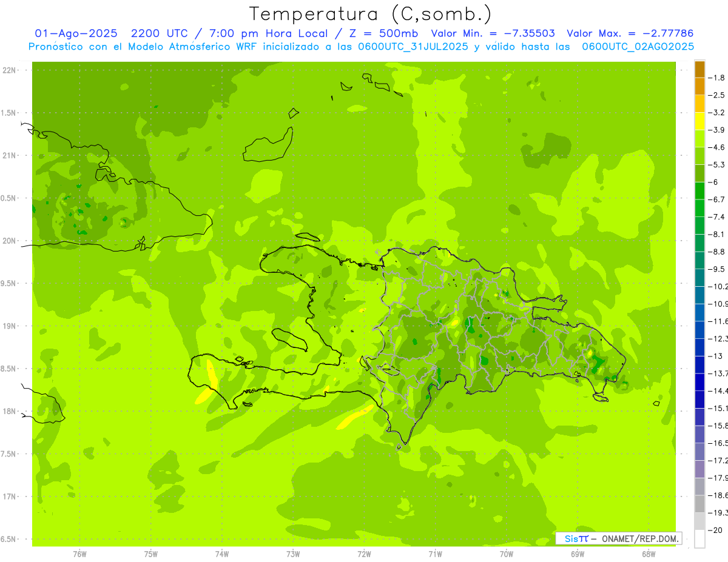The width and height of the screenshot is (728, 562).
Task: Click the "-9.5" color scale label
Action: pos(717,269)
